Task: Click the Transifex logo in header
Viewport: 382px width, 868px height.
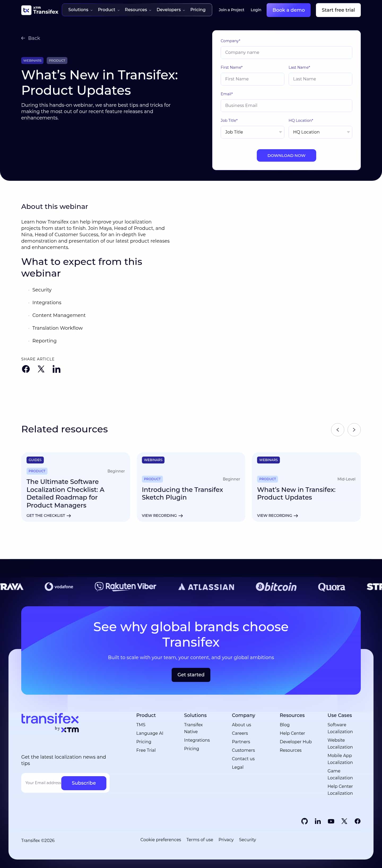Action: 40,10
